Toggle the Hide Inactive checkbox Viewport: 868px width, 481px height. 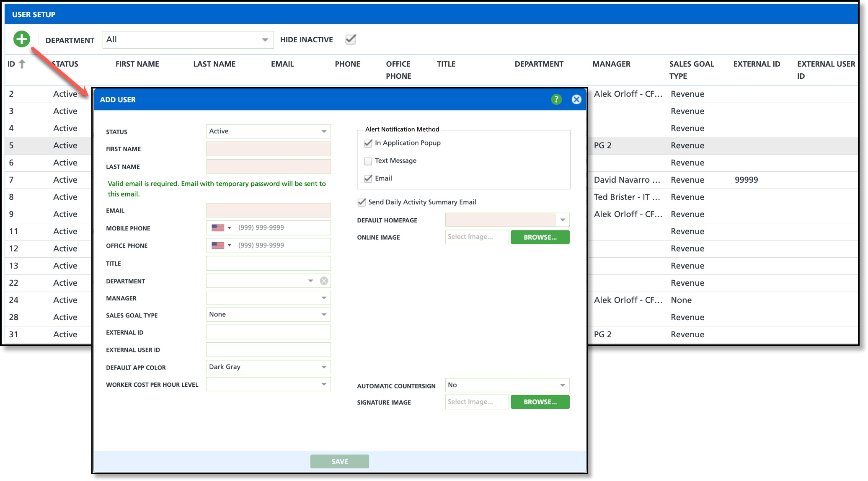[x=351, y=39]
